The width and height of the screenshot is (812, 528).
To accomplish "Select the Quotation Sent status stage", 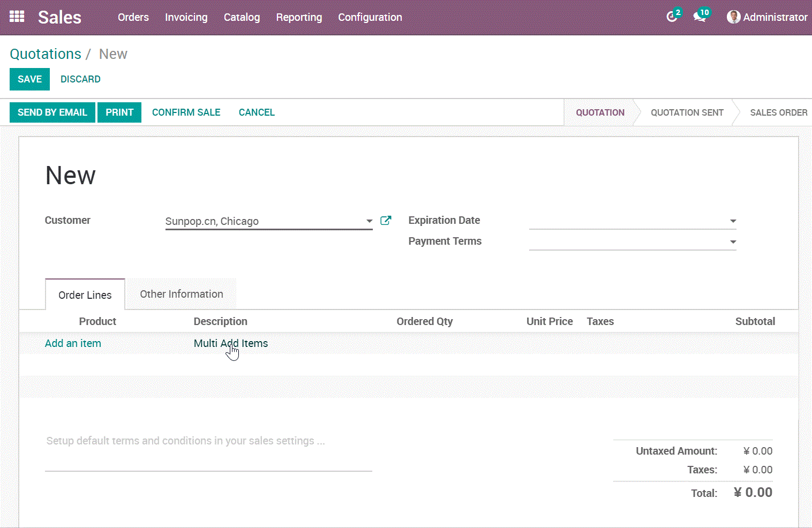I will click(687, 112).
